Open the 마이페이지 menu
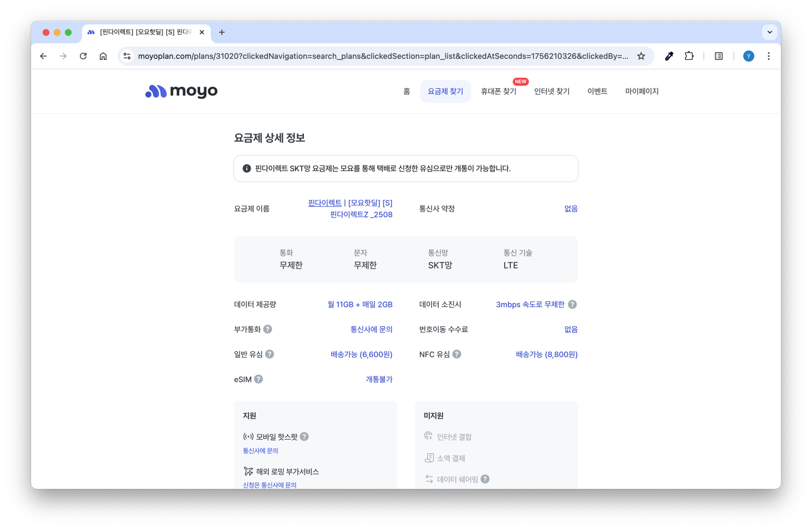Viewport: 812px width, 530px height. (642, 91)
